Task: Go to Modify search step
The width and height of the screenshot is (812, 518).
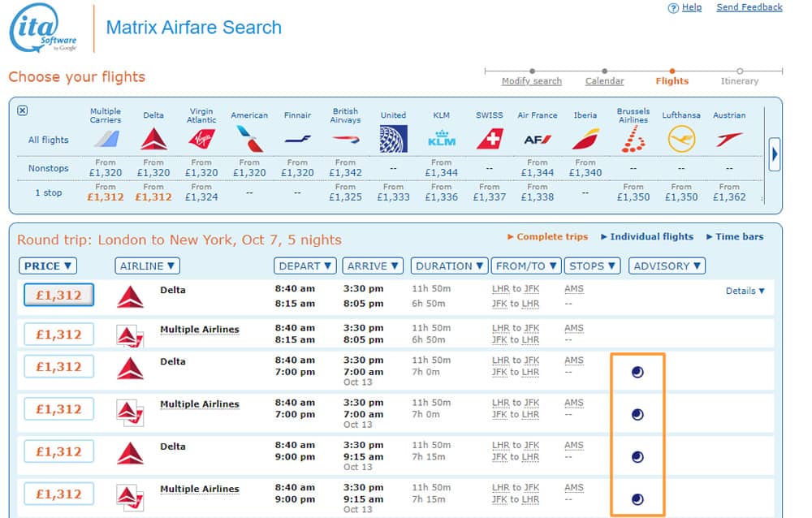Action: pos(531,81)
